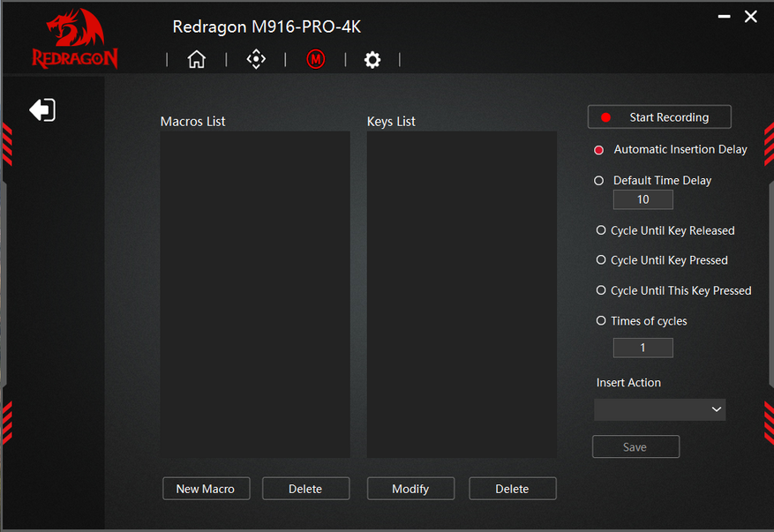Edit the cycle count field showing 1
Screen dimensions: 774x532
pyautogui.click(x=642, y=348)
